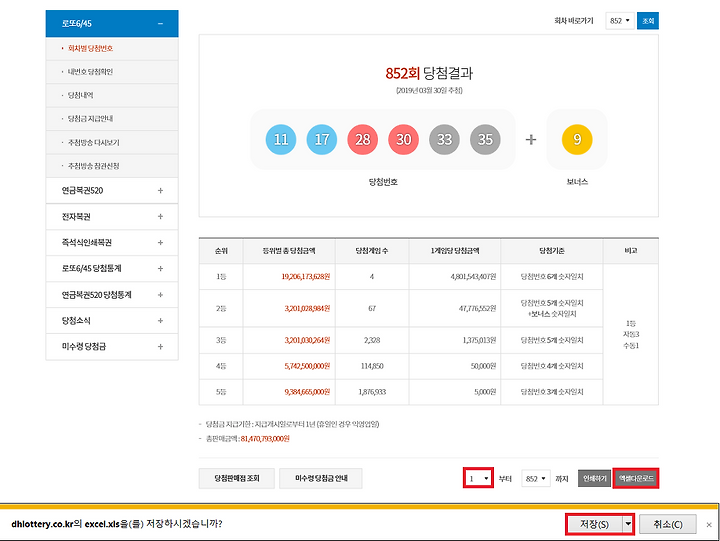Viewport: 720px width, 541px height.
Task: Click the blue 조회 button
Action: [648, 21]
